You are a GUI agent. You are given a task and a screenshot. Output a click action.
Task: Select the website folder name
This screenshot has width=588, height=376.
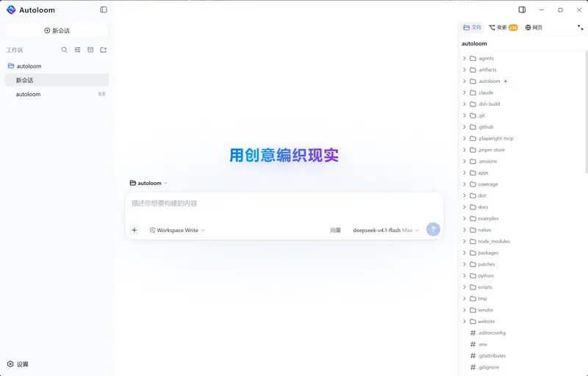487,322
